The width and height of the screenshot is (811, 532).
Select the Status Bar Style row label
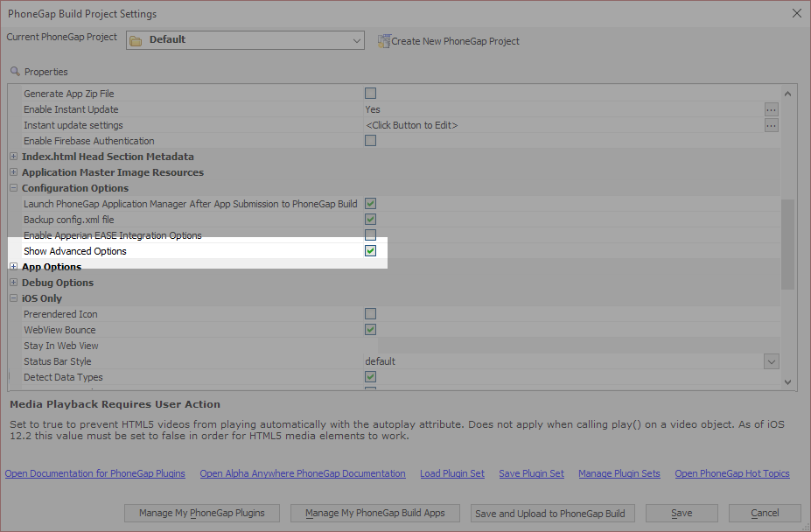click(x=58, y=361)
